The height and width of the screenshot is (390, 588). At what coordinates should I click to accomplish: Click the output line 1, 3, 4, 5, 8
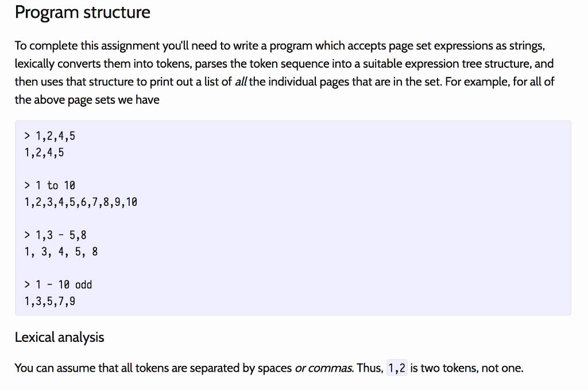click(61, 252)
